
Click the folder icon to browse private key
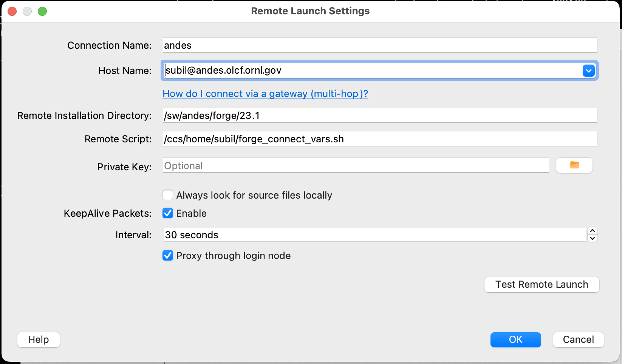coord(574,165)
